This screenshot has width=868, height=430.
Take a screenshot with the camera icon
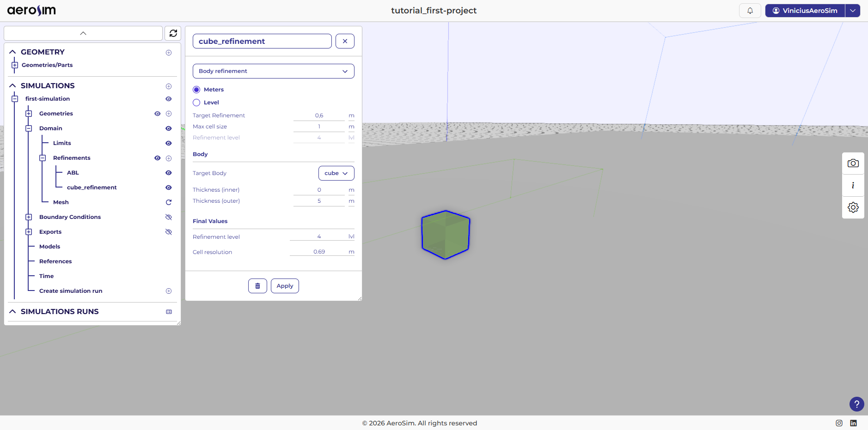tap(853, 163)
